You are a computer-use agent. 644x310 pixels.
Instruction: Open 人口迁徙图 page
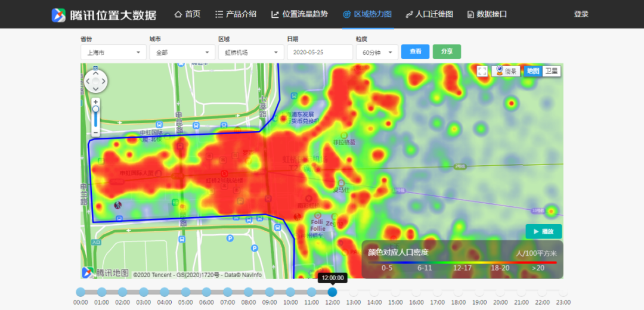[429, 14]
